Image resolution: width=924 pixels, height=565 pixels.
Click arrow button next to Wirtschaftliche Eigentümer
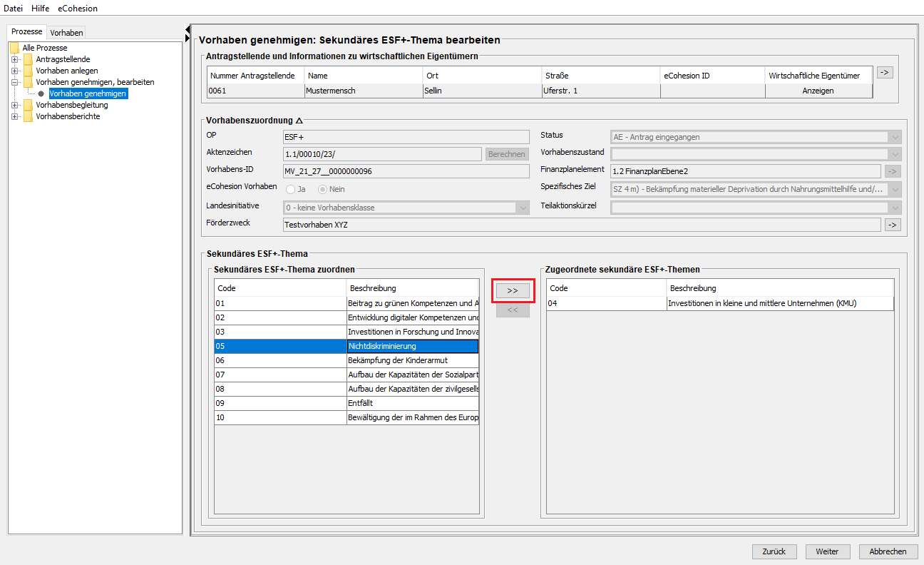coord(884,72)
